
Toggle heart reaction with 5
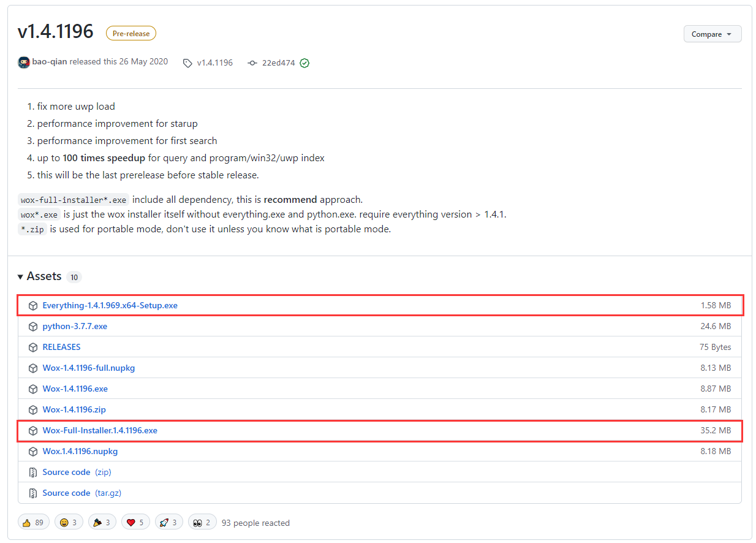(x=136, y=522)
